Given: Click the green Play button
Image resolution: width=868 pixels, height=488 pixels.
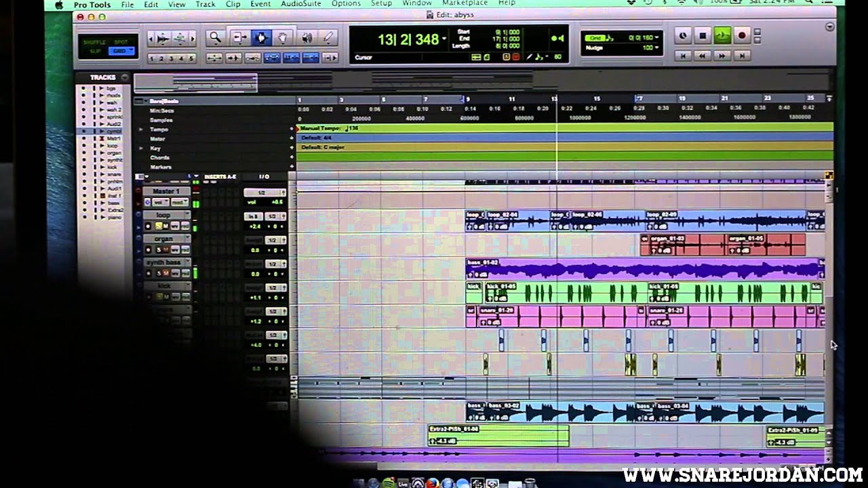Looking at the screenshot, I should coord(722,35).
